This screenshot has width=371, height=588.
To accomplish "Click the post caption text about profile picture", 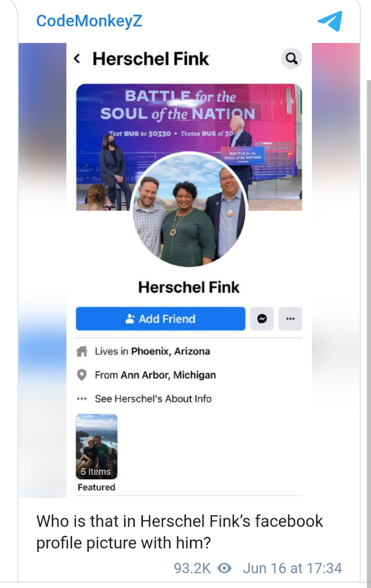I will [180, 532].
